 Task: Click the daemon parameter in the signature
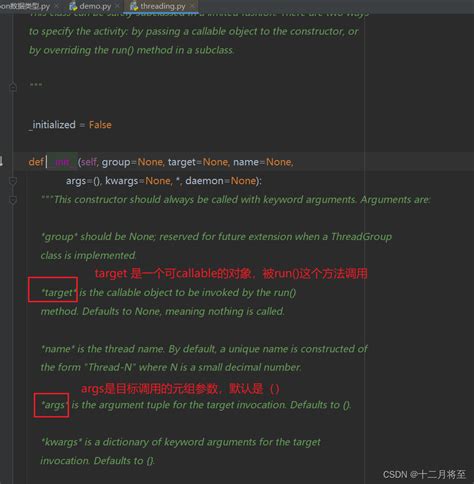point(204,181)
